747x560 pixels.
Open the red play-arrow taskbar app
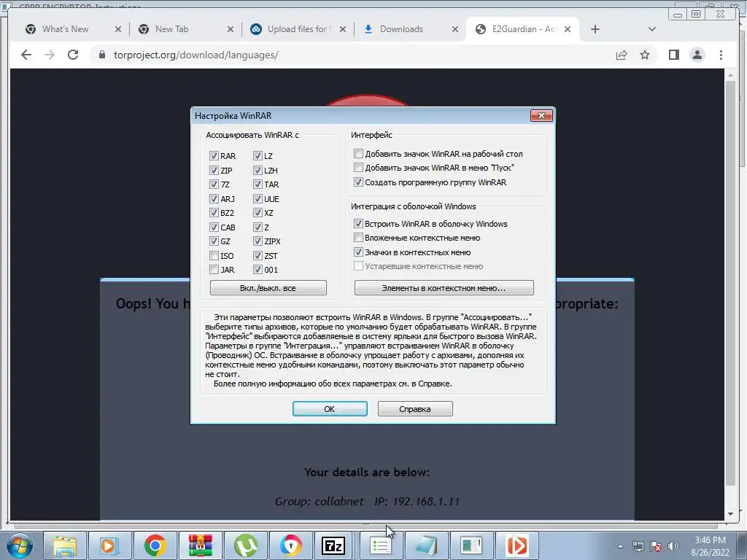pyautogui.click(x=517, y=545)
